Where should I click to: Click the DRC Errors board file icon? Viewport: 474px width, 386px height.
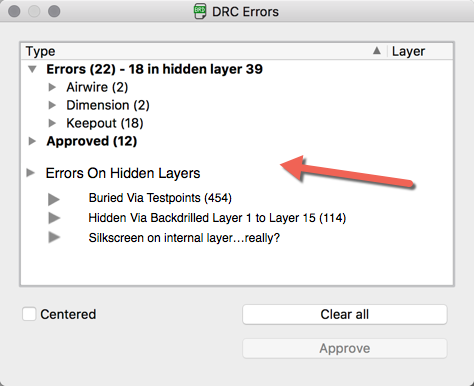pyautogui.click(x=200, y=11)
